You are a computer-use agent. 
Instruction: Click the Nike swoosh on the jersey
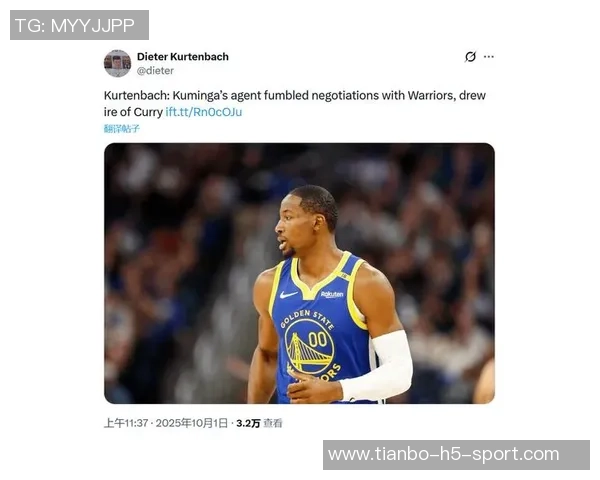(288, 295)
